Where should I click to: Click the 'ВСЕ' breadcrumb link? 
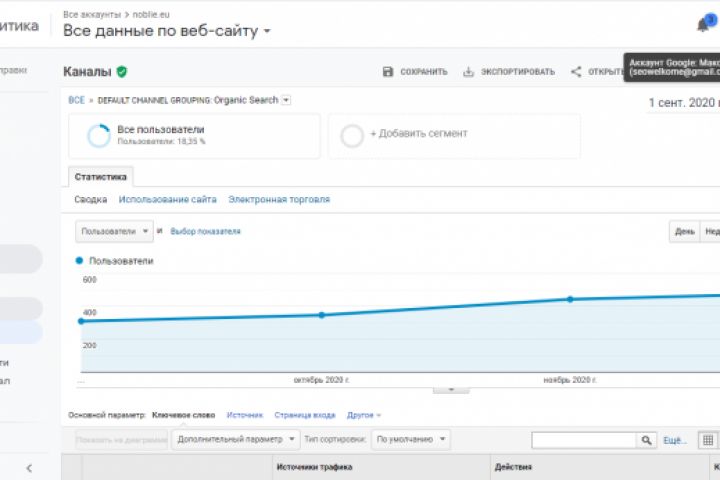click(x=76, y=100)
